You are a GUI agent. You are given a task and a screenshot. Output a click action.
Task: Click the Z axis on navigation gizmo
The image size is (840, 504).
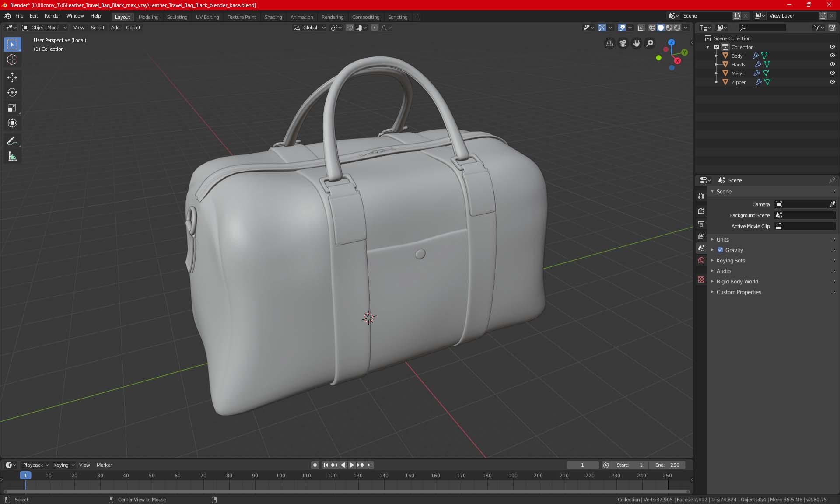point(671,42)
